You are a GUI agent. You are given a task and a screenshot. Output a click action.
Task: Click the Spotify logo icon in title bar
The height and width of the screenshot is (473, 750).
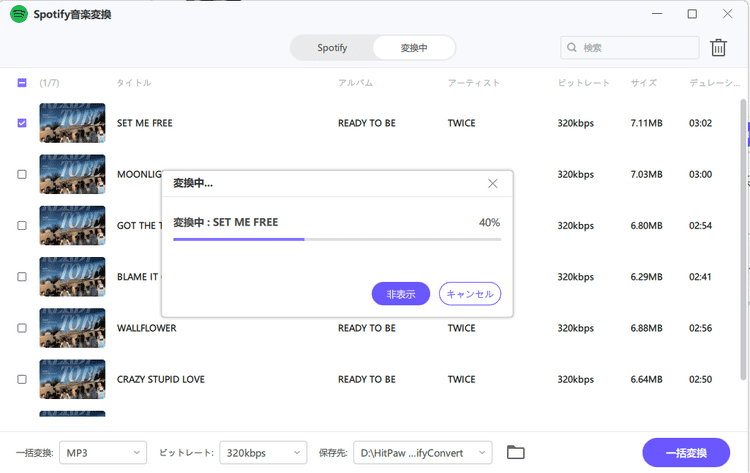click(19, 14)
